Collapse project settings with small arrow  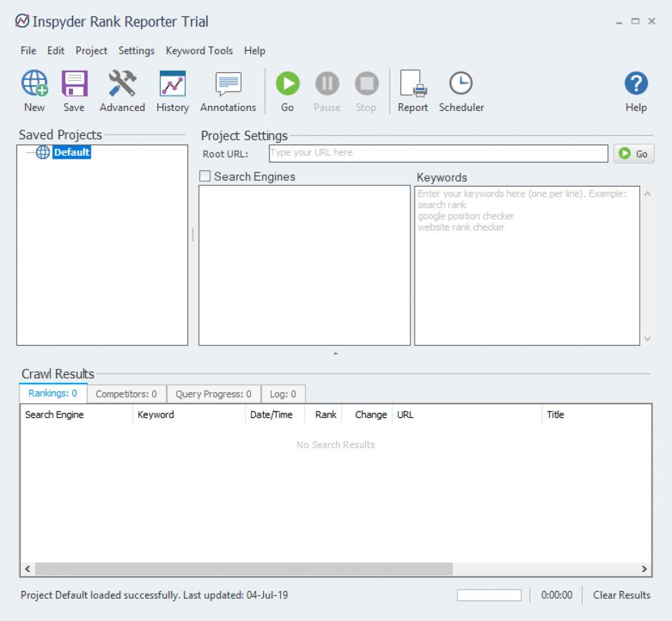tap(335, 353)
